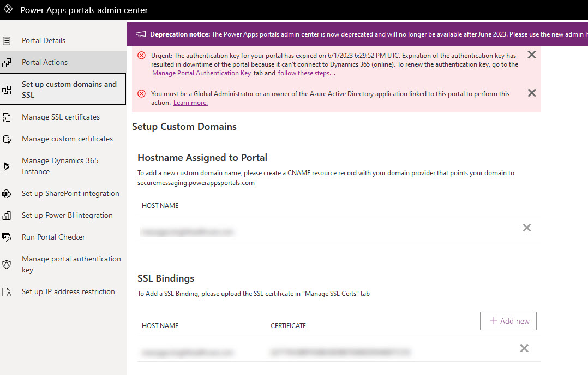Click the Portal Details list icon
The height and width of the screenshot is (375, 588).
[x=7, y=40]
